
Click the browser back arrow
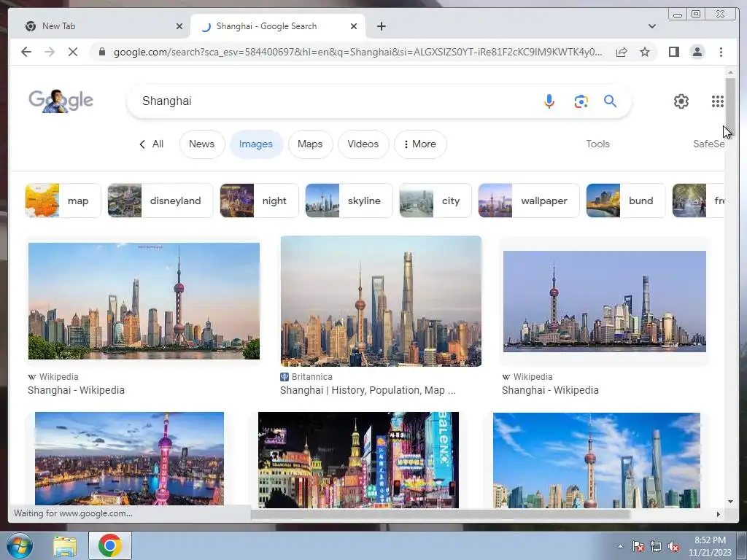(26, 52)
